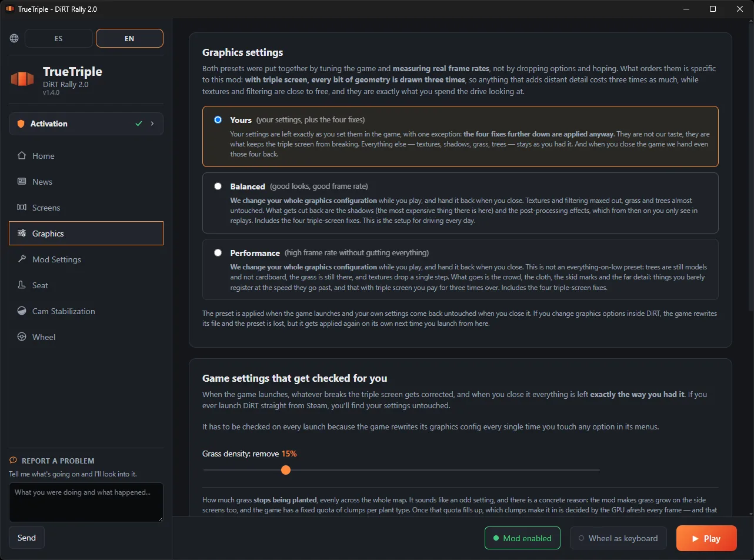Launch the game with the Play button
The height and width of the screenshot is (560, 754).
click(x=706, y=538)
